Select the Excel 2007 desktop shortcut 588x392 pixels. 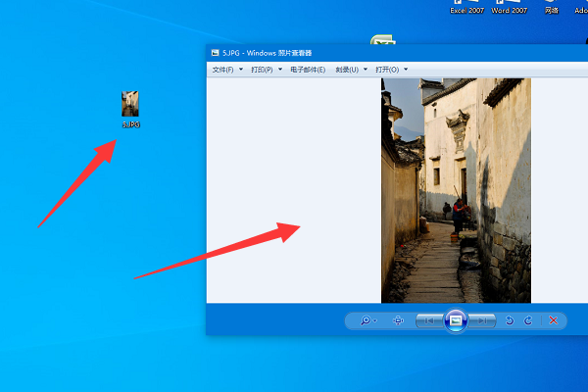point(466,8)
